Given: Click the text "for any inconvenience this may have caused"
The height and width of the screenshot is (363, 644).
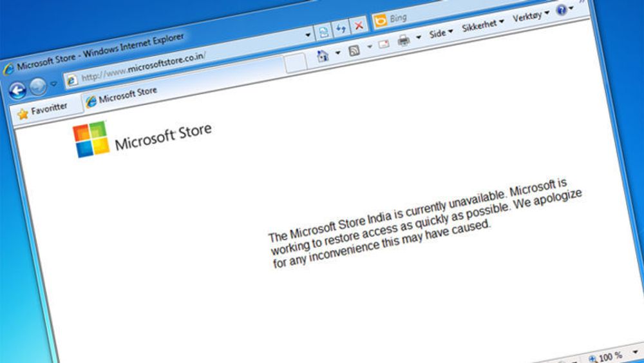Looking at the screenshot, I should (382, 244).
